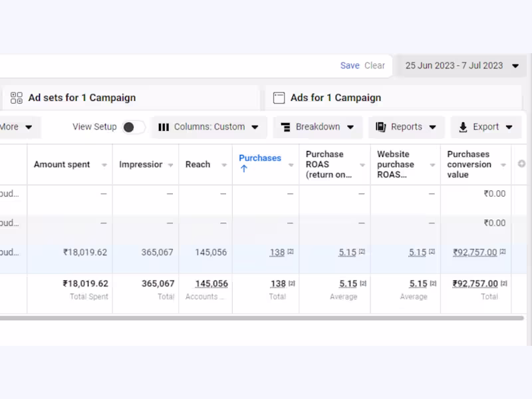
Task: Click the Save link
Action: (350, 66)
